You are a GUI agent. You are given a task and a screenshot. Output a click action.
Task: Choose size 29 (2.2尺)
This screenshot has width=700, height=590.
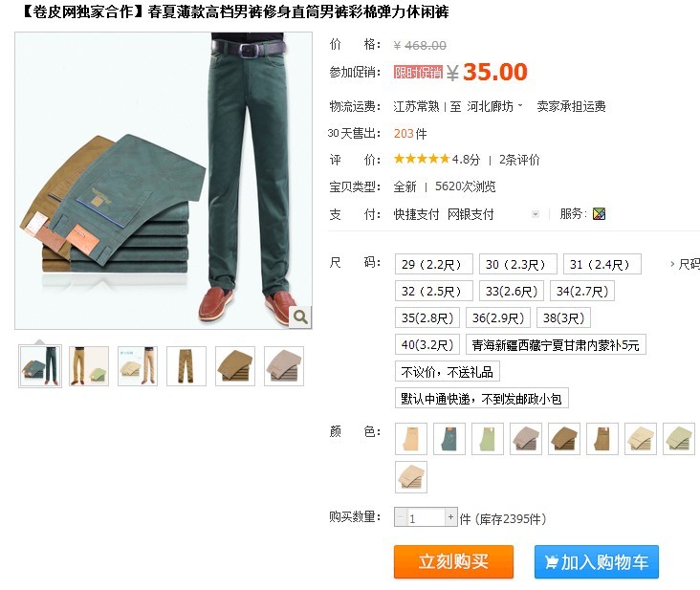pyautogui.click(x=433, y=264)
